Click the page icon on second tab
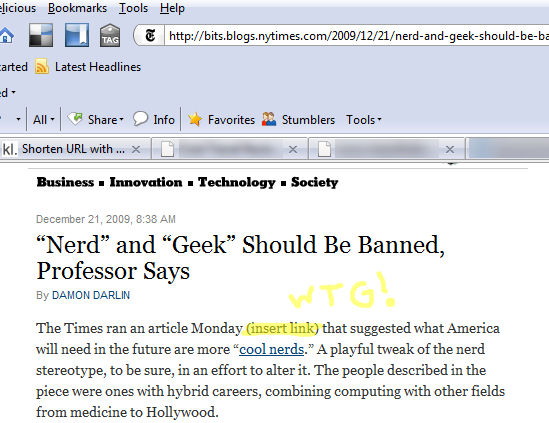549x423 pixels. [167, 149]
